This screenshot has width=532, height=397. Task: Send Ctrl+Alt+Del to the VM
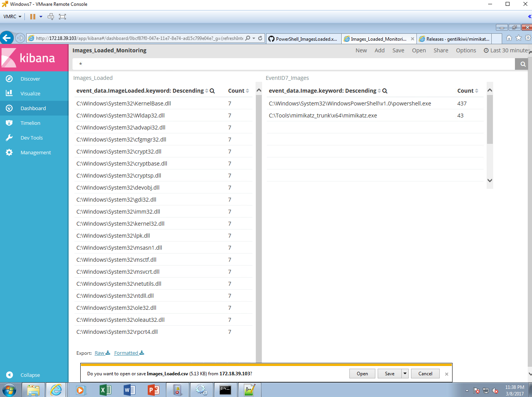coord(51,17)
